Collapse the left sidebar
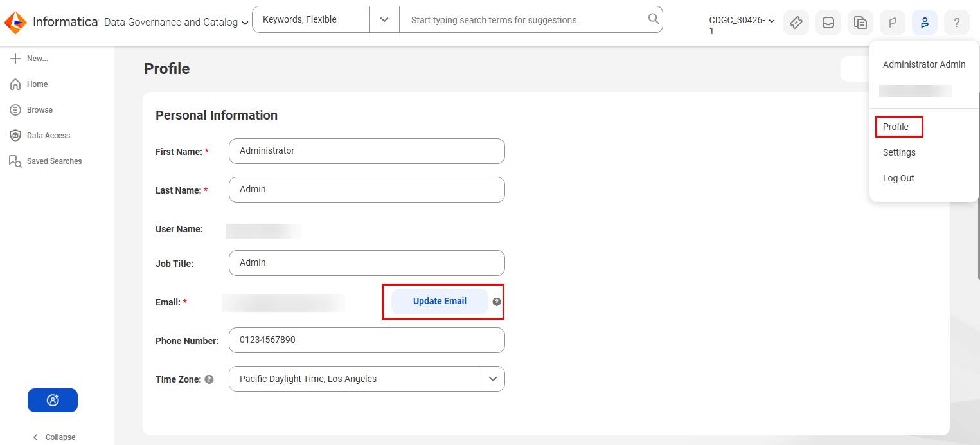 (54, 437)
